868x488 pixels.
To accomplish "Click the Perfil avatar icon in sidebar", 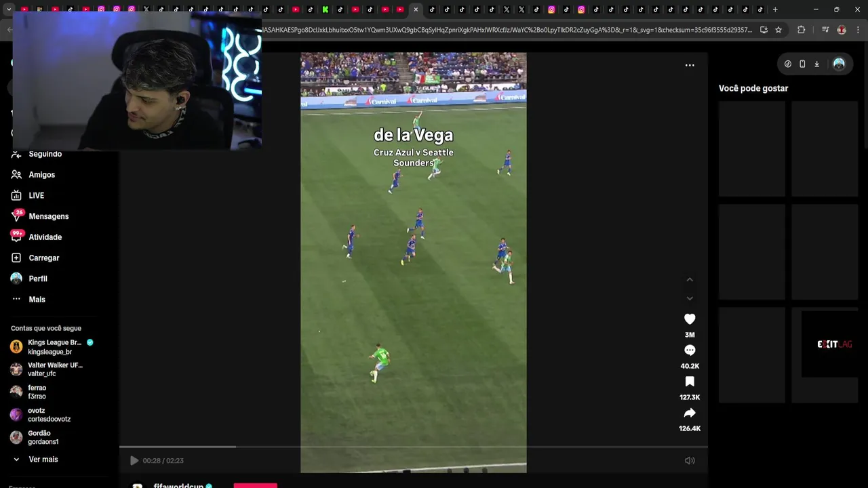I will click(16, 279).
